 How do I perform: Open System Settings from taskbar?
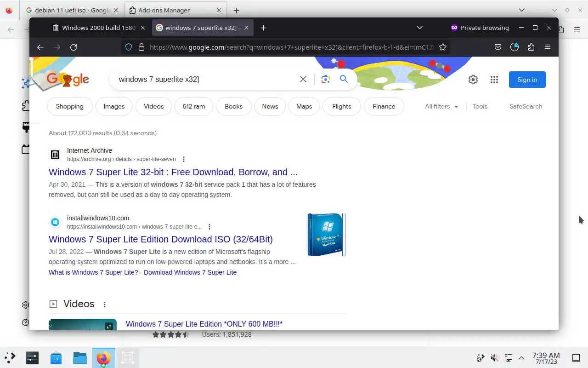(32, 357)
